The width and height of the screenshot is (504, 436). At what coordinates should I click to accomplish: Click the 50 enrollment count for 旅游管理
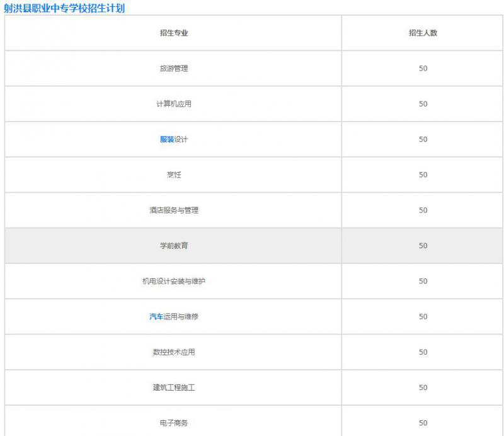[x=423, y=68]
